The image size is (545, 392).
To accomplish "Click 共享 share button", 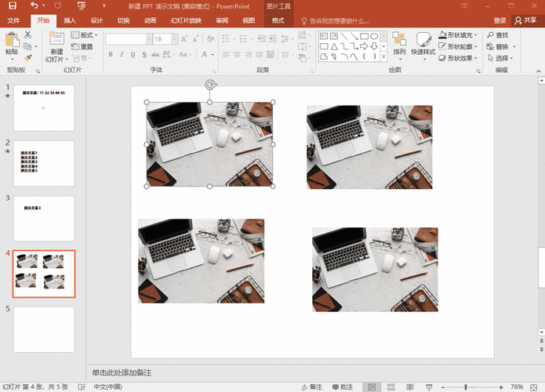I will click(x=526, y=20).
